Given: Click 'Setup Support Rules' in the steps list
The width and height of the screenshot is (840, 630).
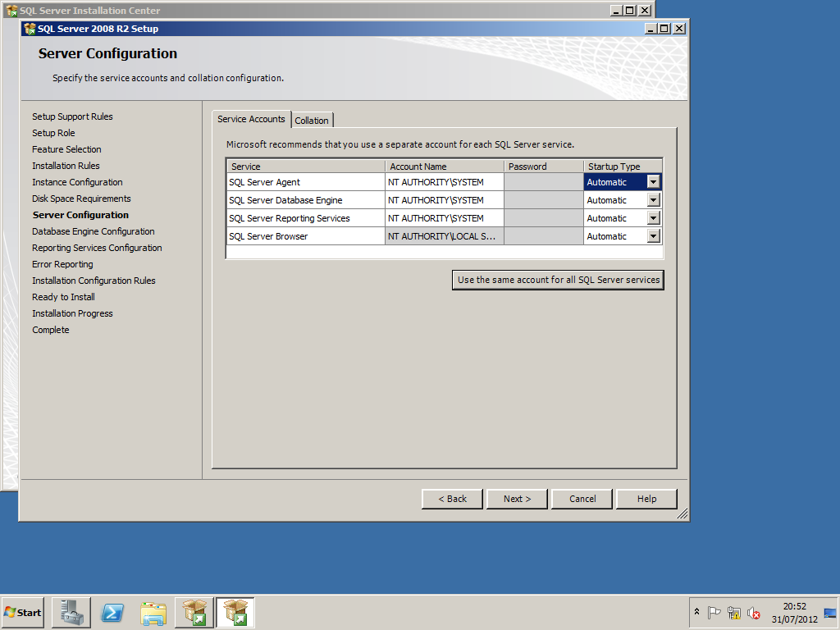Looking at the screenshot, I should pos(72,116).
